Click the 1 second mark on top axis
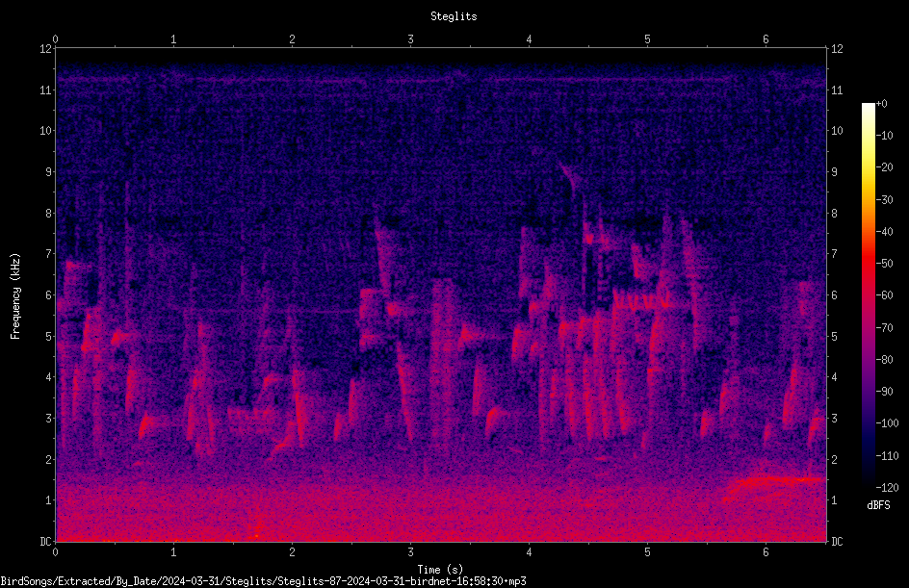 pyautogui.click(x=173, y=39)
